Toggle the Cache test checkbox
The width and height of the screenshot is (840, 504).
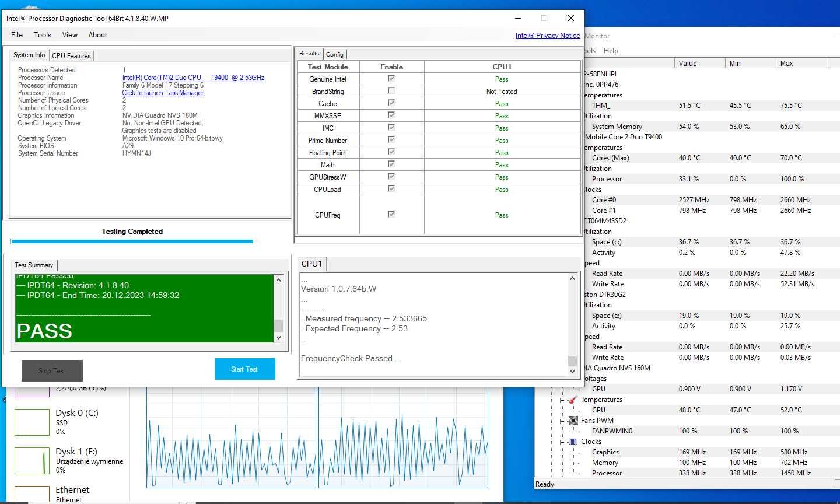[x=391, y=103]
